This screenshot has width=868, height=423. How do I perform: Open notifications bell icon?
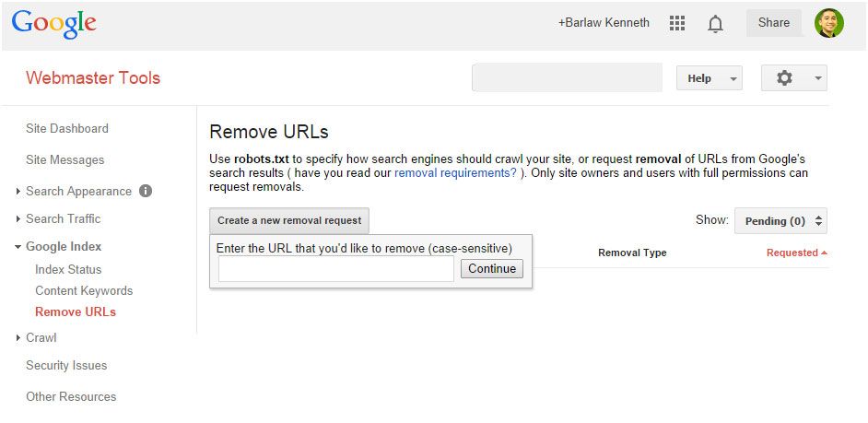coord(715,23)
